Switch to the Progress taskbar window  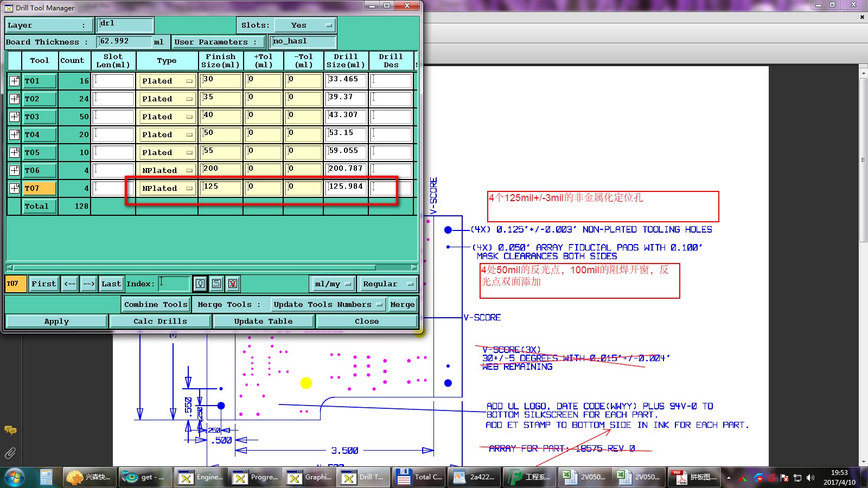(x=255, y=477)
